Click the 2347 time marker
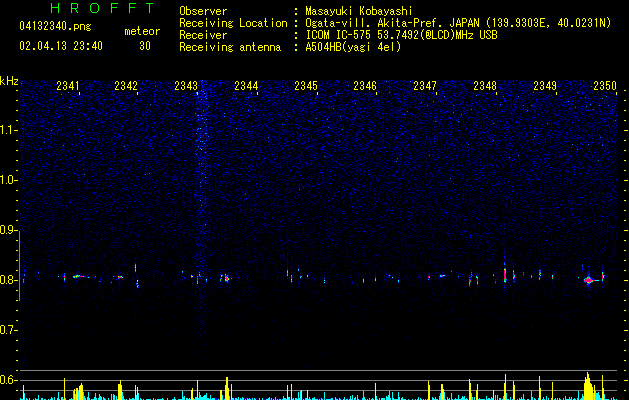The image size is (629, 400). (425, 85)
